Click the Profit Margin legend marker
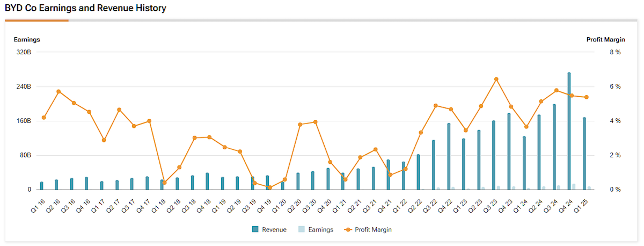Viewport: 644px width, 246px height. pyautogui.click(x=348, y=229)
